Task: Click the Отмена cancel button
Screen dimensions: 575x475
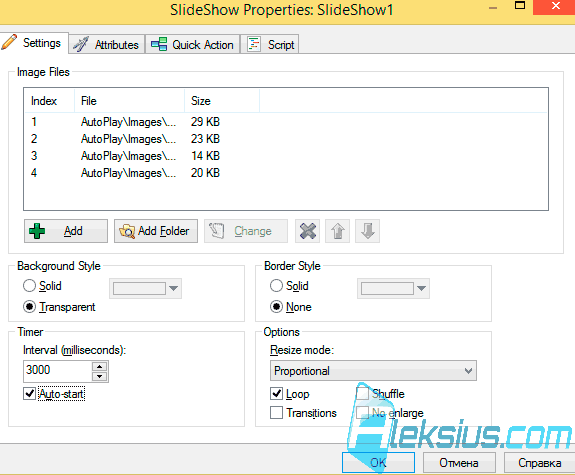Action: 459,463
